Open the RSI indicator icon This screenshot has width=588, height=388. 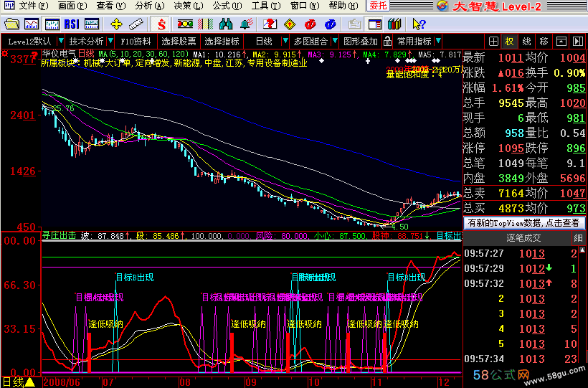tap(72, 24)
